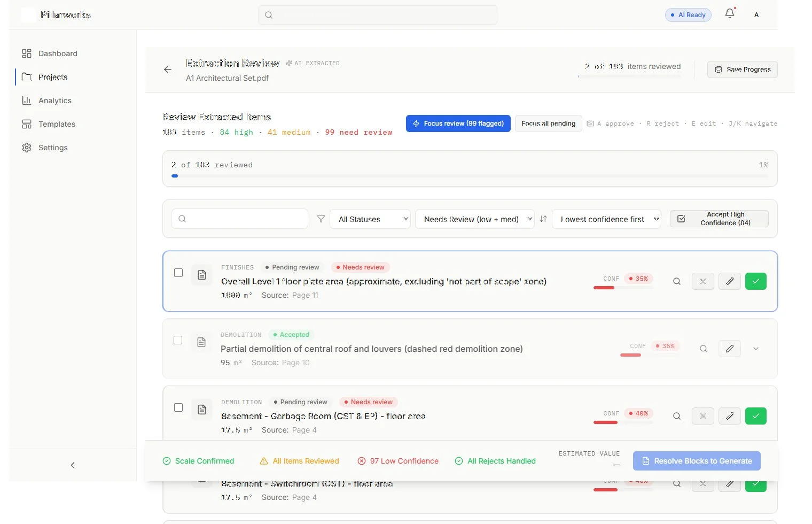Click the sort order arrows icon

coord(543,219)
